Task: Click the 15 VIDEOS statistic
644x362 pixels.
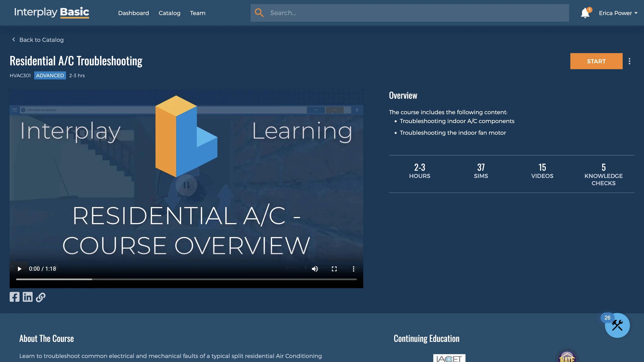Action: 542,171
